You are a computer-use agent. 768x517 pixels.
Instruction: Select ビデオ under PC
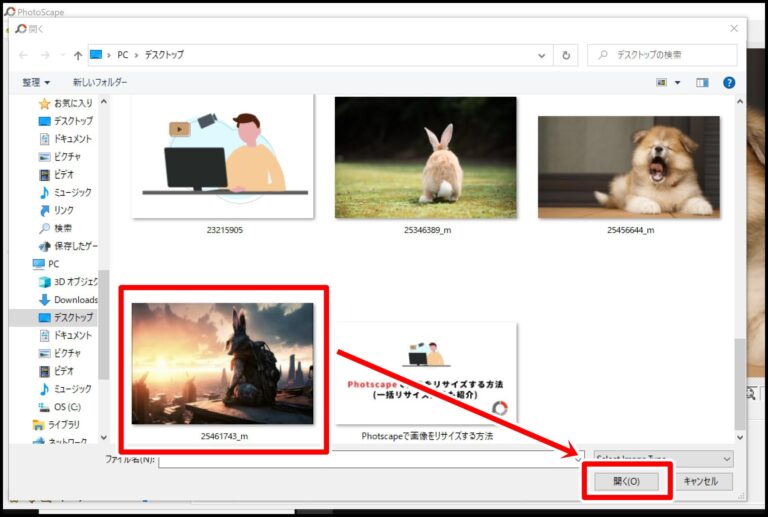57,371
